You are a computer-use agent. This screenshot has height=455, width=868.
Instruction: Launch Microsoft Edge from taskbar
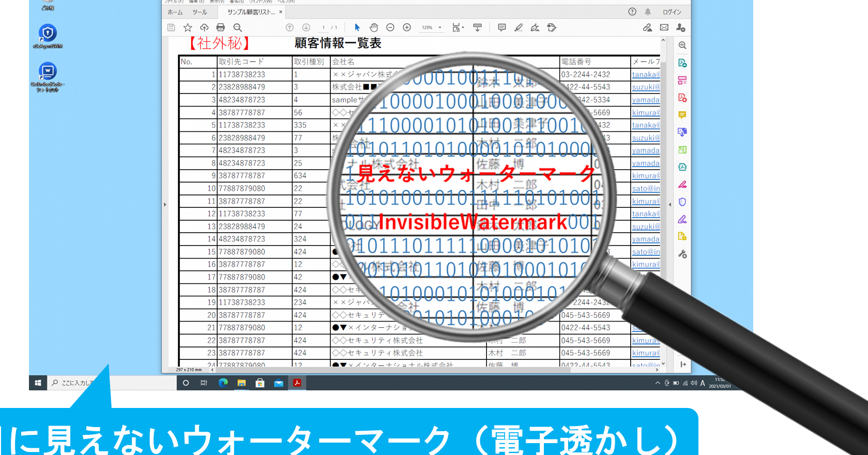coord(223,383)
